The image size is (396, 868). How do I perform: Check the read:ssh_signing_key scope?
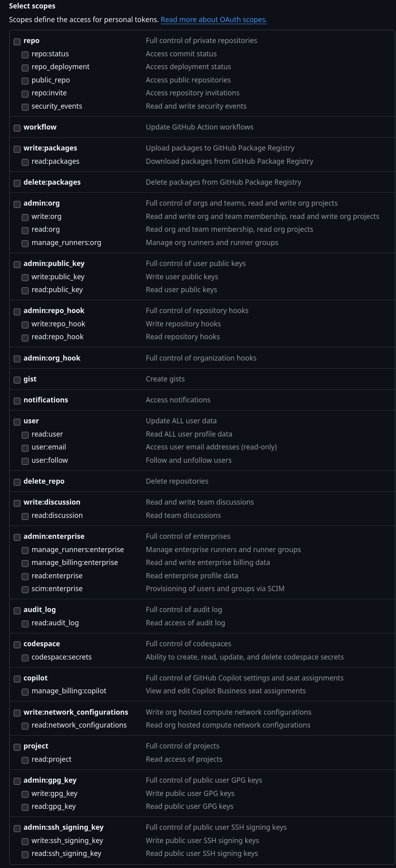[x=25, y=854]
